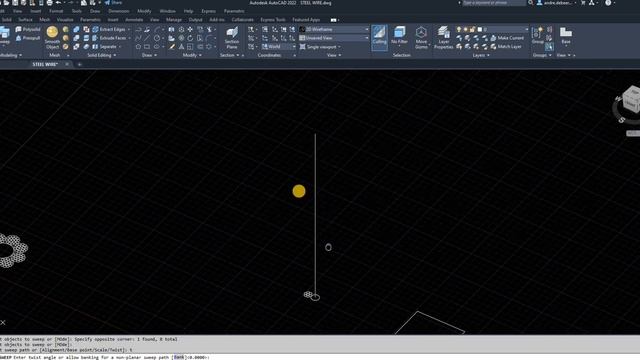640x360 pixels.
Task: Expand the Modify panel title
Action: 191,55
